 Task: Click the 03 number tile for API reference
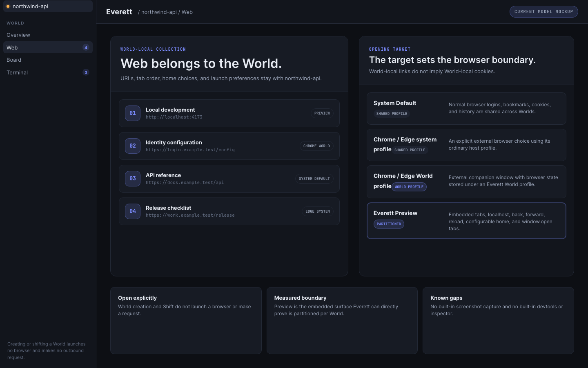pos(133,179)
